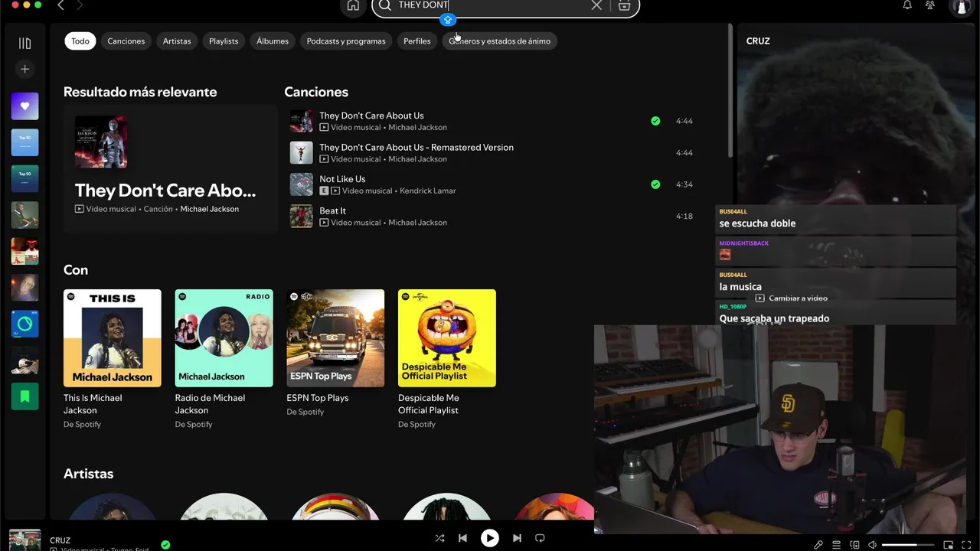Toggle repeat mode
Viewport: 980px width, 551px height.
[540, 538]
